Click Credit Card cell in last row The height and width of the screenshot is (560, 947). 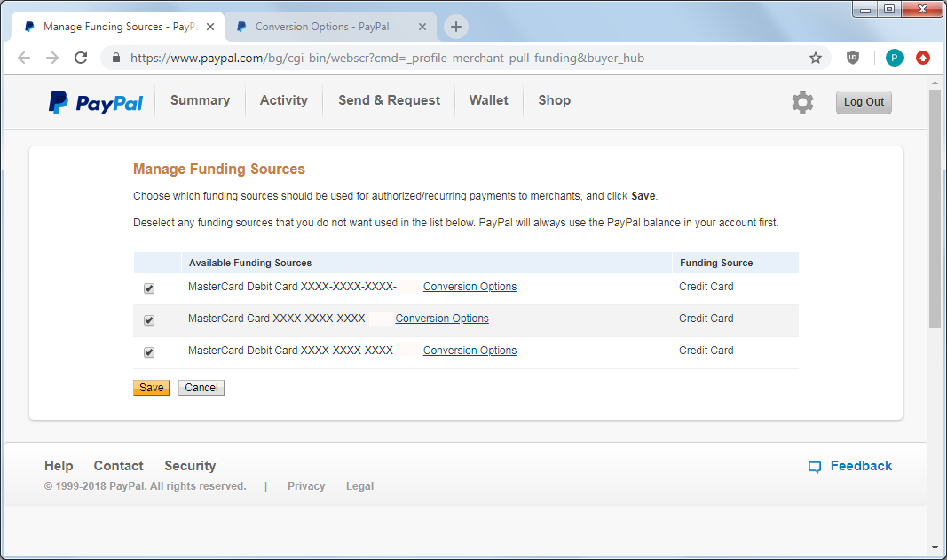point(706,351)
